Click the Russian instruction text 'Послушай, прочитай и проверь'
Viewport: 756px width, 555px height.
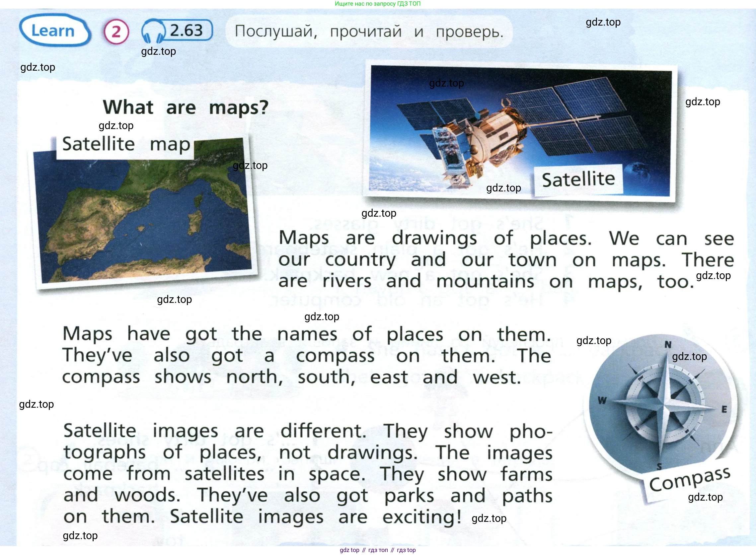pyautogui.click(x=369, y=32)
